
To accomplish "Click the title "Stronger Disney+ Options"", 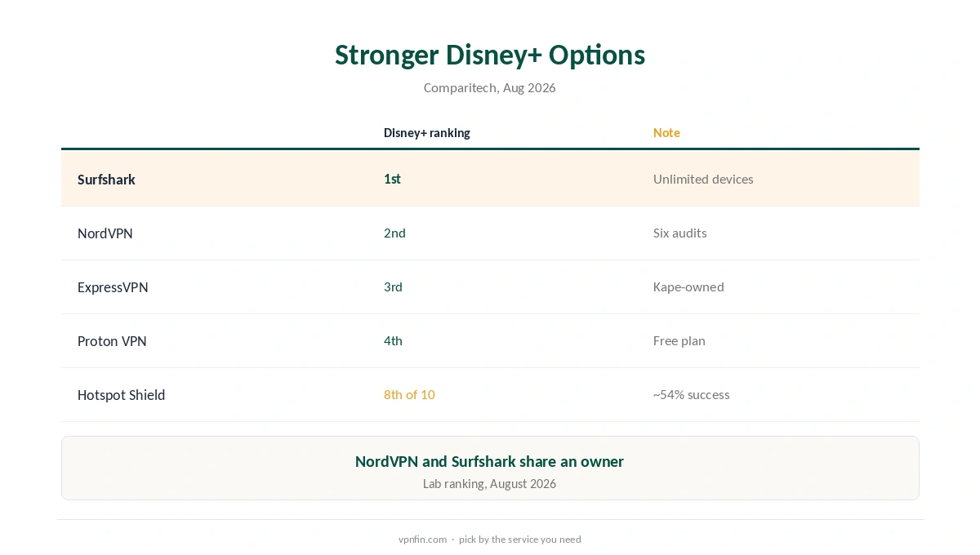I will coord(490,55).
